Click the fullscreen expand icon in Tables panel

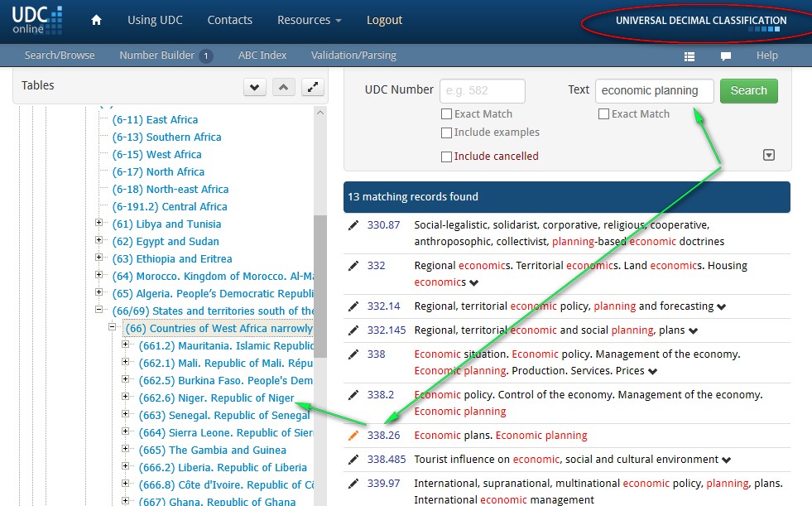point(312,87)
